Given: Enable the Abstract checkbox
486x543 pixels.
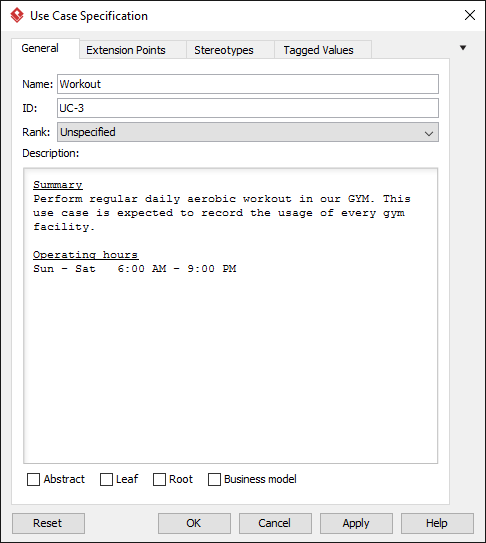Looking at the screenshot, I should coord(33,480).
